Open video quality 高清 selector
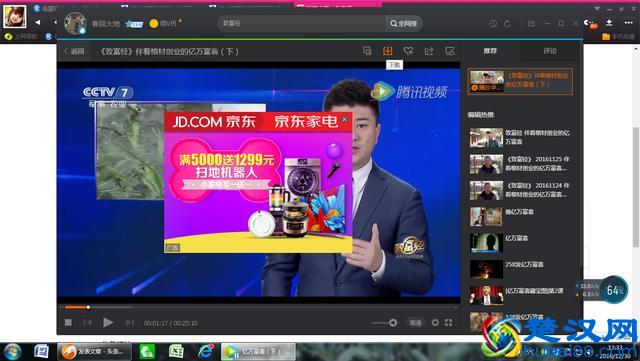The width and height of the screenshot is (640, 361). [x=416, y=323]
